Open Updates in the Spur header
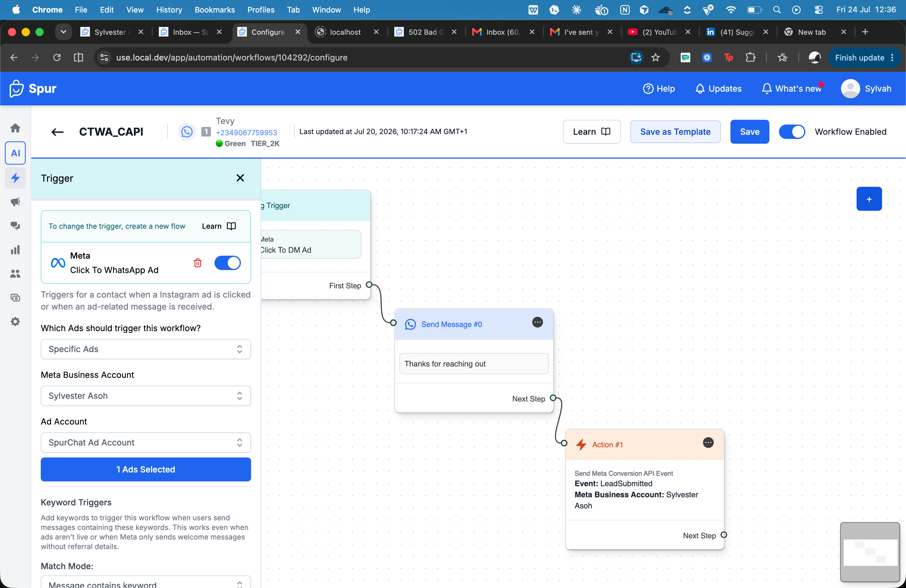The height and width of the screenshot is (588, 906). click(719, 89)
